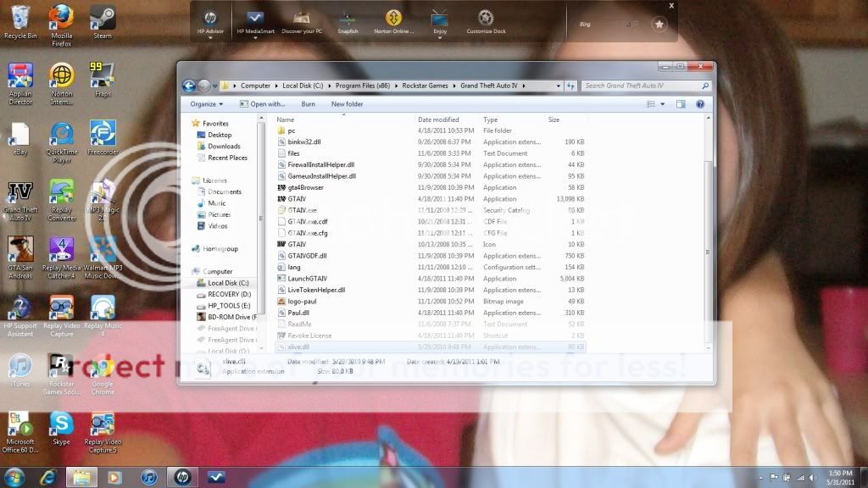Click Burn in the Explorer toolbar
The image size is (868, 488).
pos(309,104)
